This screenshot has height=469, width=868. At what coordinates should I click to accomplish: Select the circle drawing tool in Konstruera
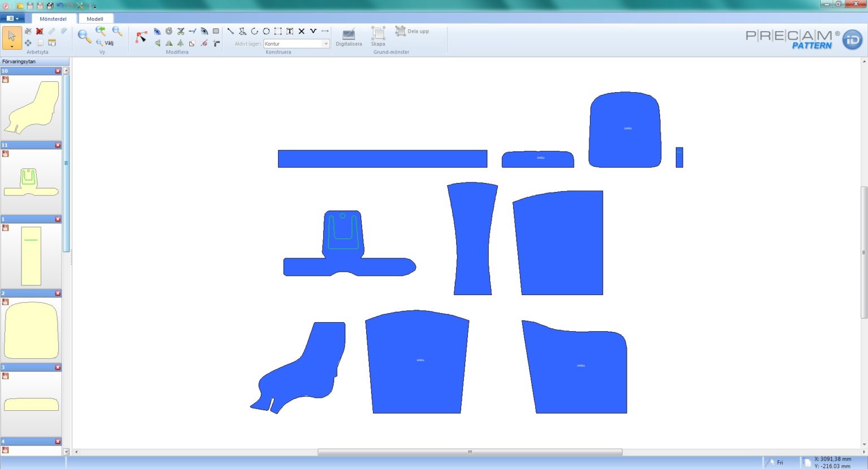tap(266, 31)
